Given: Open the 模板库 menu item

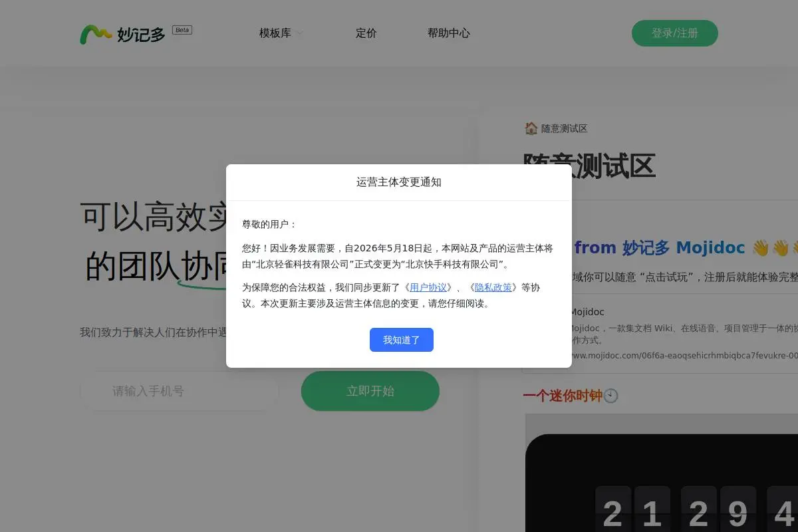Looking at the screenshot, I should click(275, 33).
